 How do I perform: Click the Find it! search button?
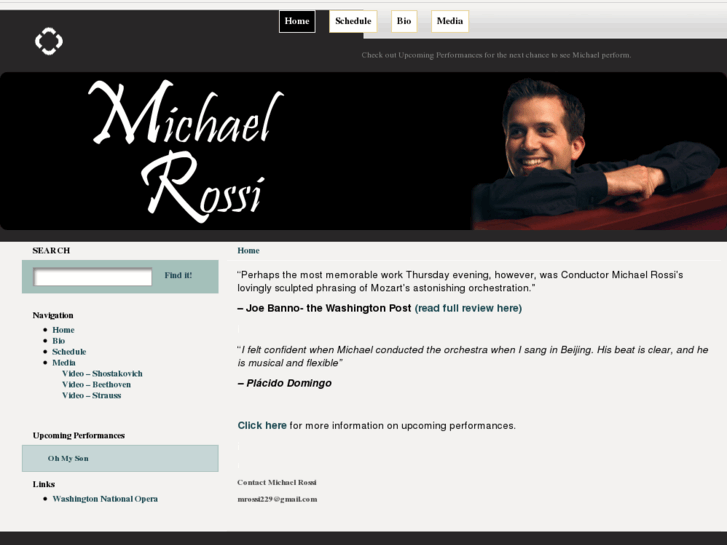click(x=178, y=276)
